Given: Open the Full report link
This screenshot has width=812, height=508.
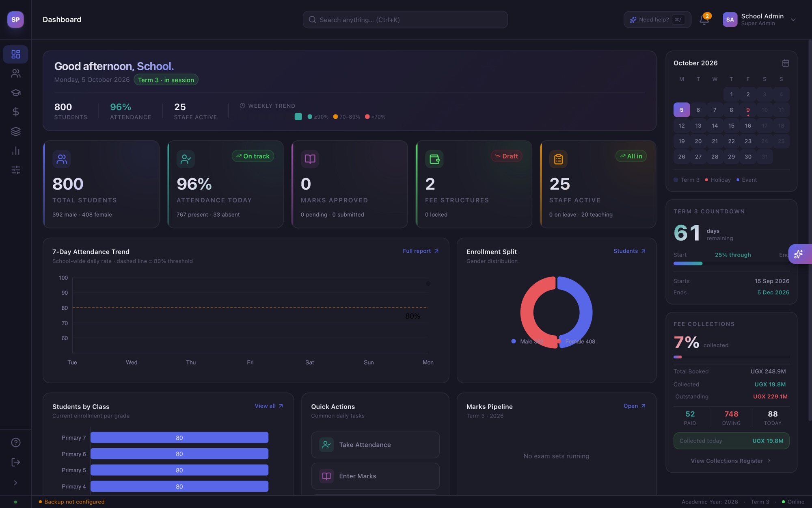Looking at the screenshot, I should click(x=421, y=251).
